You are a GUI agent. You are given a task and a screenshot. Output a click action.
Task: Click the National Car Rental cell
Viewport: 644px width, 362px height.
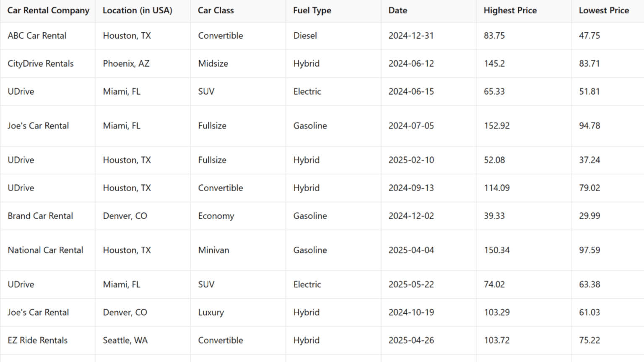click(x=45, y=250)
